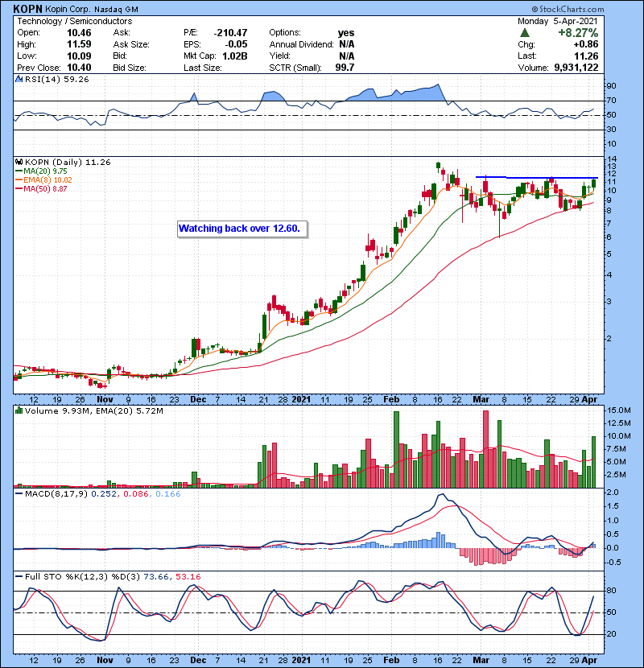Click the Full STO %D value 53.16
Screen dimensions: 644x668
(188, 577)
